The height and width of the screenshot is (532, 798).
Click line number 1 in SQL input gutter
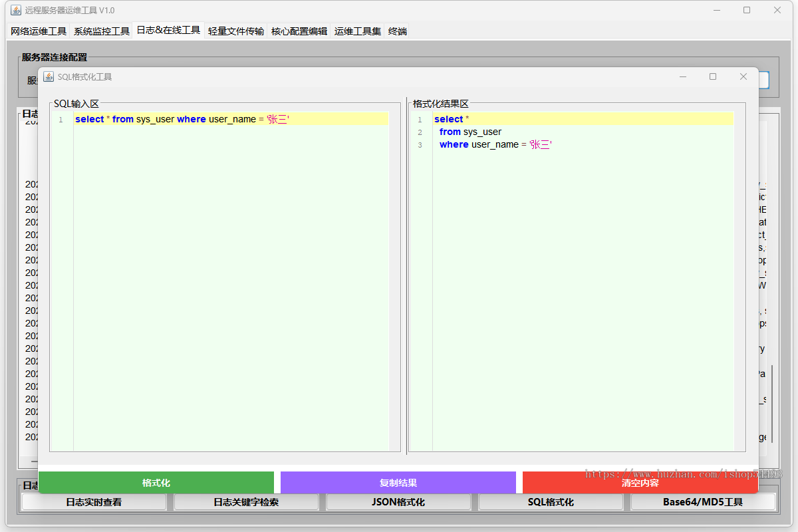[61, 120]
